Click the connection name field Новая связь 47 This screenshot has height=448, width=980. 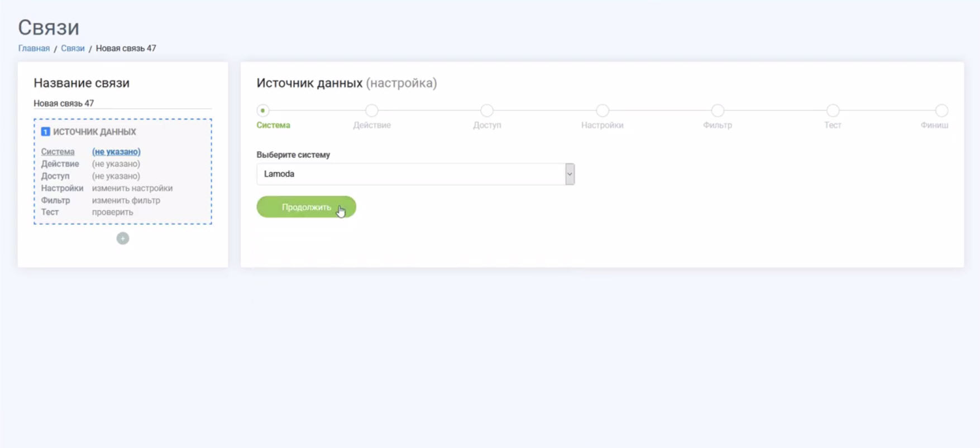click(x=123, y=103)
